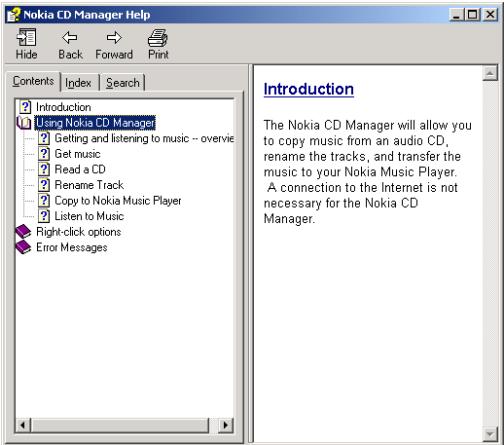Click the page icon beside Copy to Nokia Music Player
The width and height of the screenshot is (504, 445).
tap(44, 201)
